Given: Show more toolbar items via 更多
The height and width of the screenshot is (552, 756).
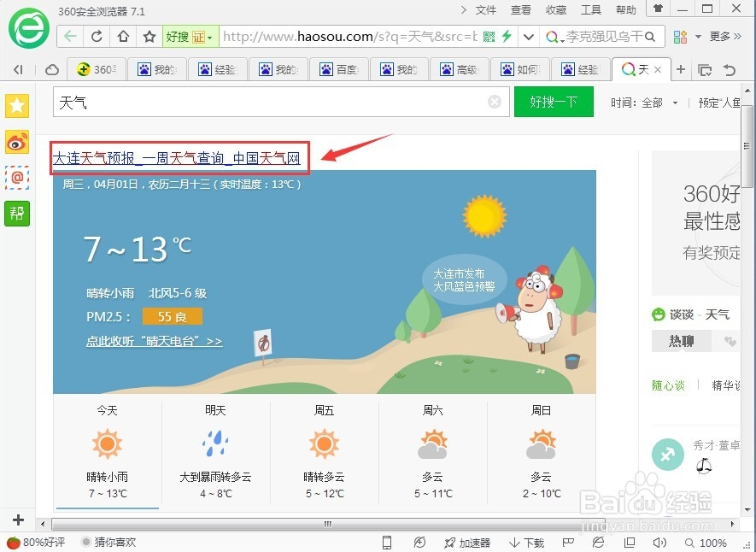Looking at the screenshot, I should pyautogui.click(x=724, y=37).
